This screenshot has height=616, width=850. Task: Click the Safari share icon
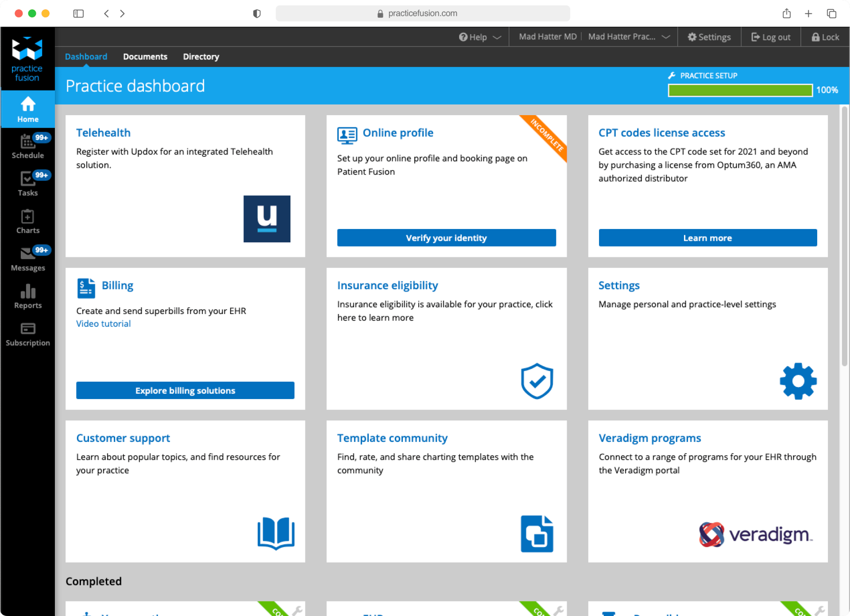pos(787,13)
